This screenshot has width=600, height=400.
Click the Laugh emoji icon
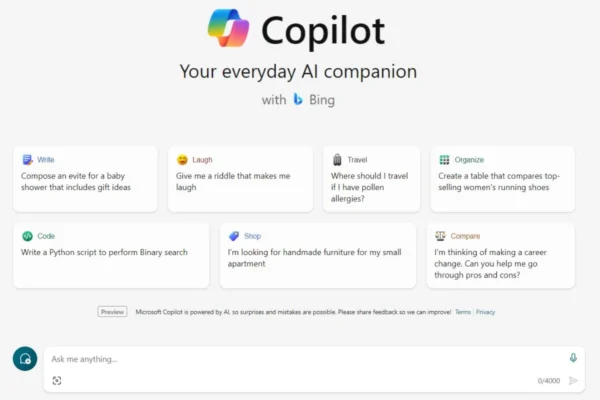tap(182, 160)
